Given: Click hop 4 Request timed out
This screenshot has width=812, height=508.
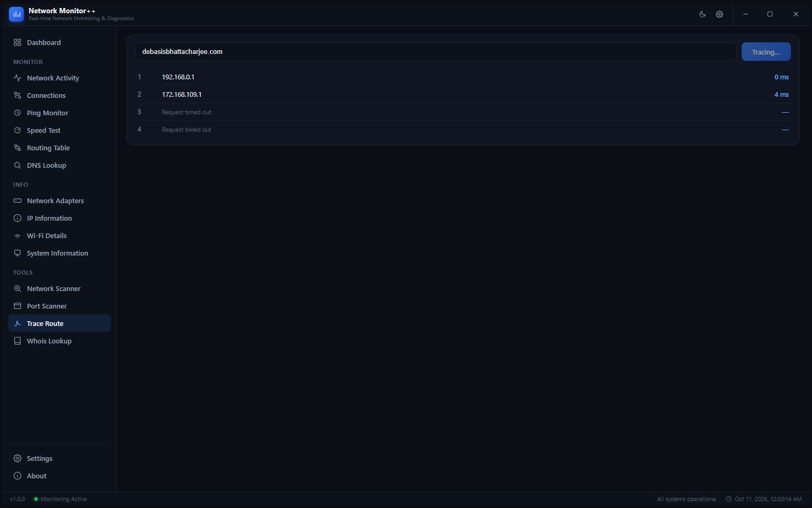Looking at the screenshot, I should click(x=187, y=130).
